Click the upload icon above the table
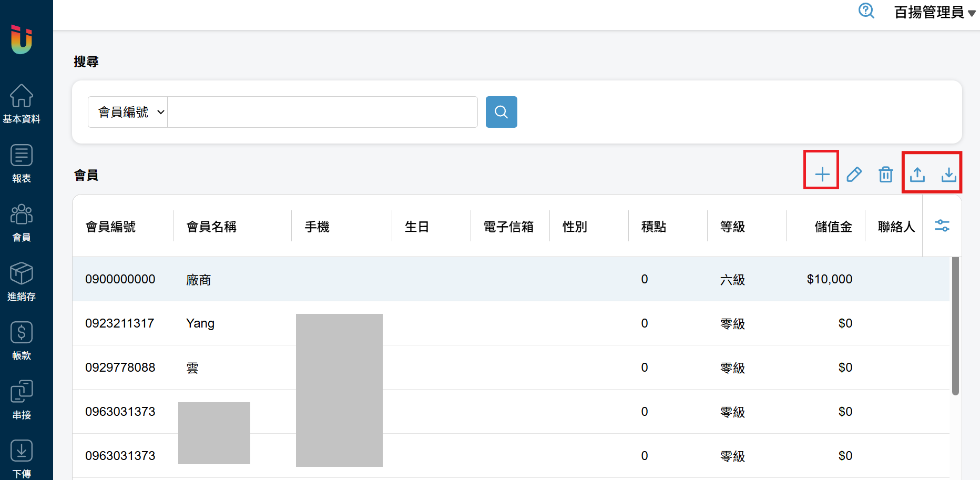Image resolution: width=980 pixels, height=480 pixels. (917, 175)
